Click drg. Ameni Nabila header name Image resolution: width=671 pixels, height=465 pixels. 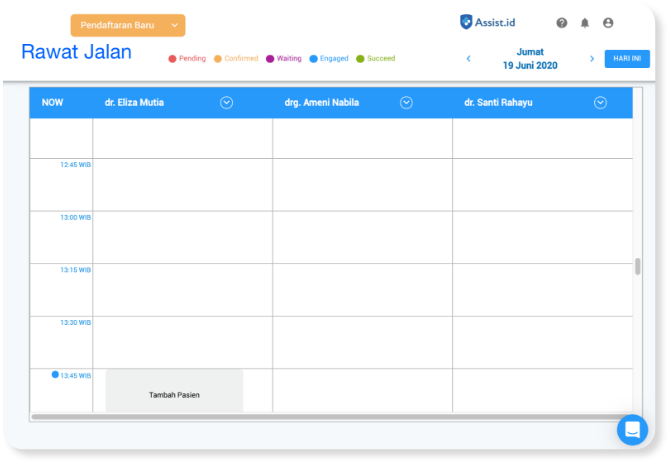[322, 103]
